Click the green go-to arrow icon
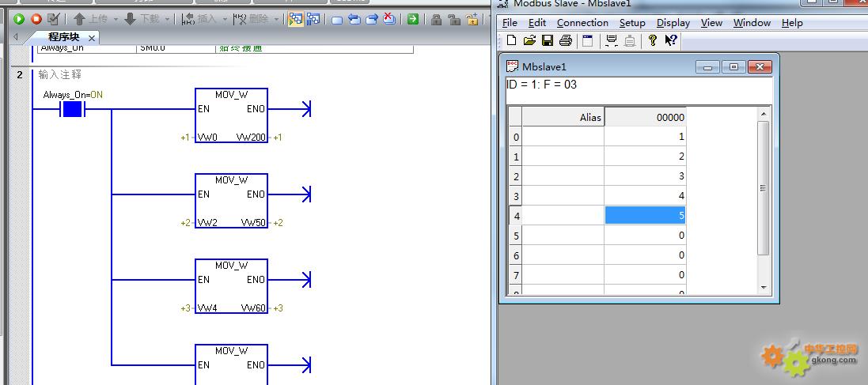Viewport: 868px width, 385px height. [x=413, y=19]
